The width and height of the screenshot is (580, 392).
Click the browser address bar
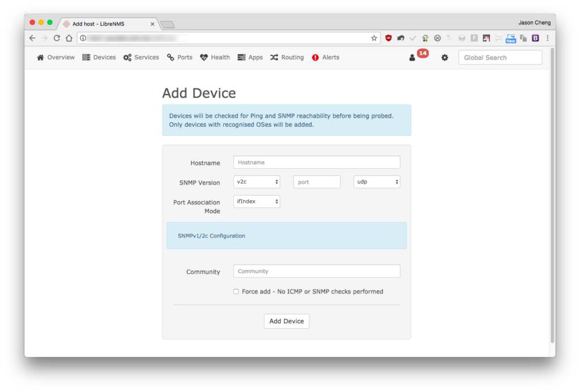coord(228,38)
